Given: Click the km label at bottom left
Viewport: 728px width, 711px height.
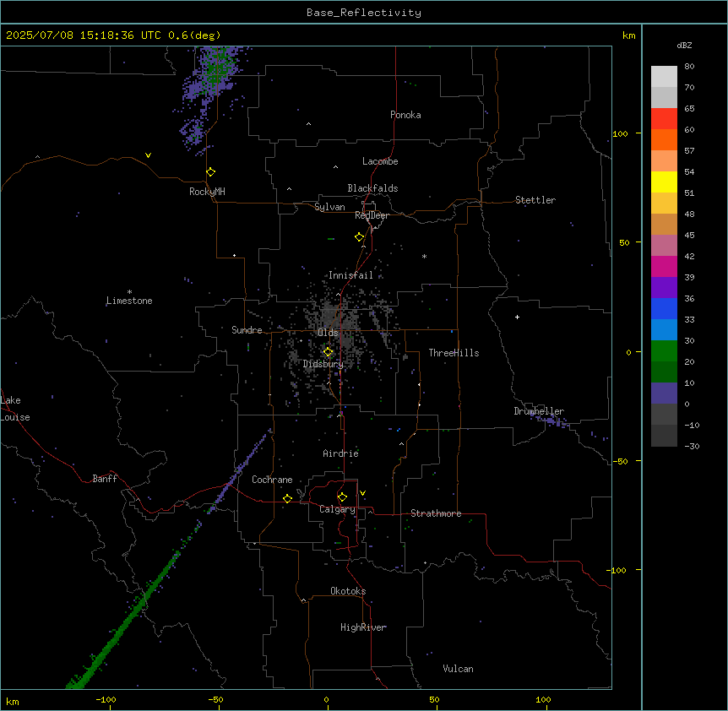Looking at the screenshot, I should [13, 701].
